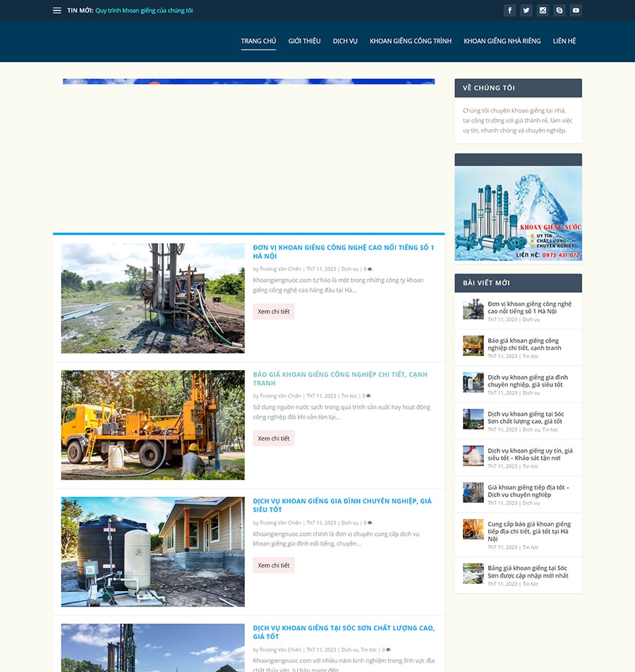Click sidebar thumbnail for 'Dịch vụ khoan giếng uy tín'
The width and height of the screenshot is (635, 672).
(x=473, y=456)
